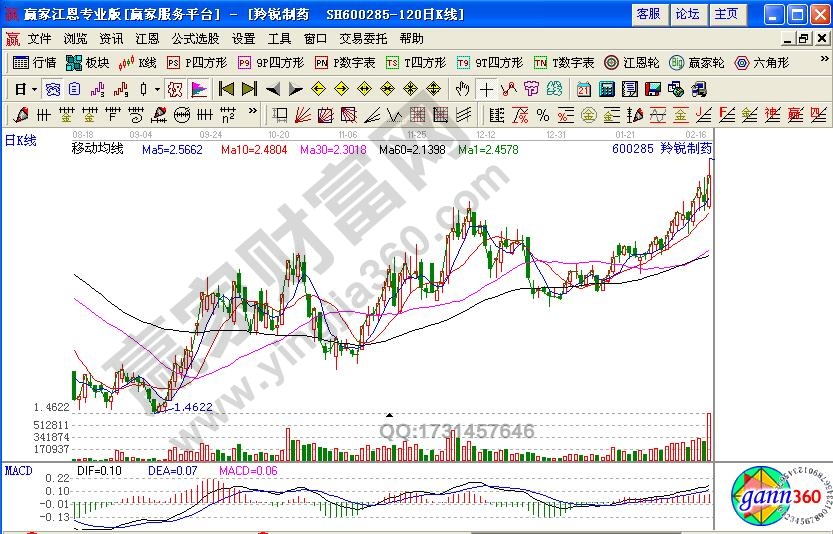Click the 客服 customer service button
833x534 pixels.
[x=648, y=14]
